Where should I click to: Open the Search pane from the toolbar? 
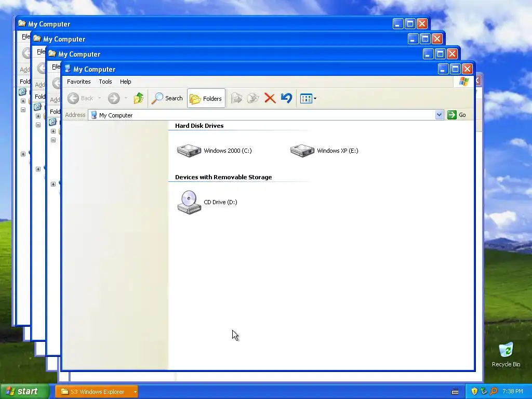tap(167, 98)
